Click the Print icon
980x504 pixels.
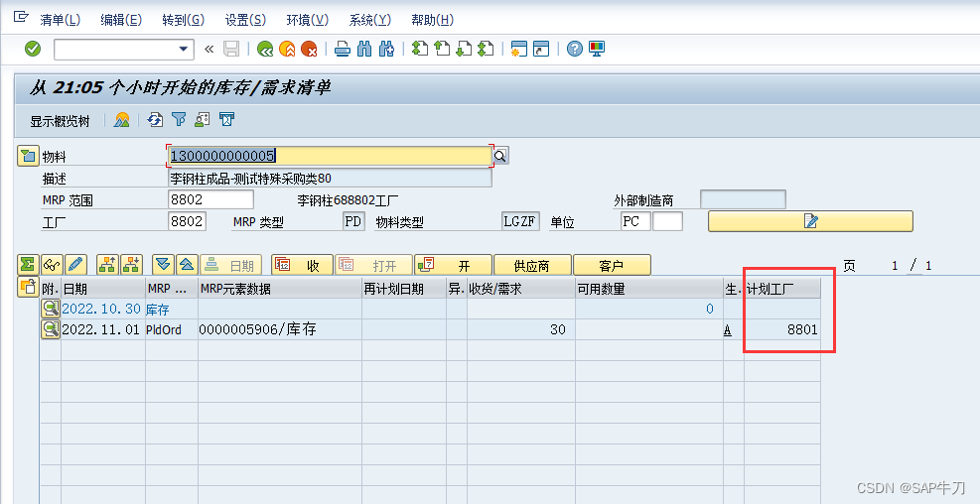point(342,49)
